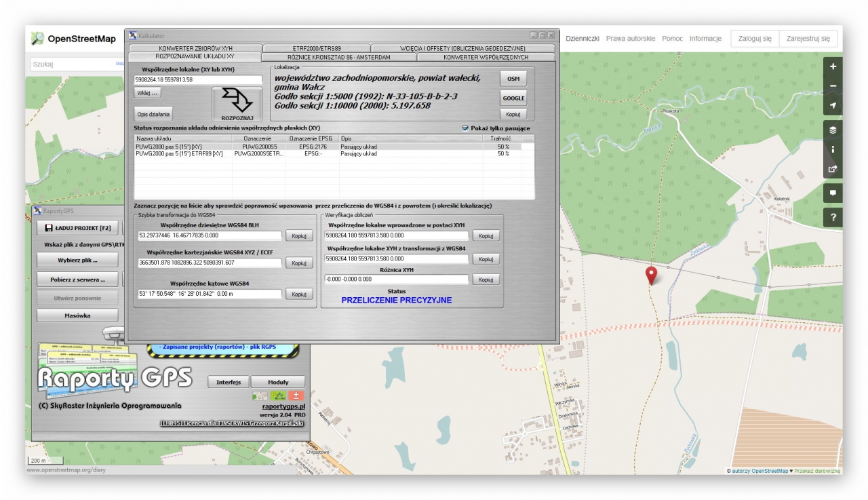Open the map layers panel

point(833,130)
